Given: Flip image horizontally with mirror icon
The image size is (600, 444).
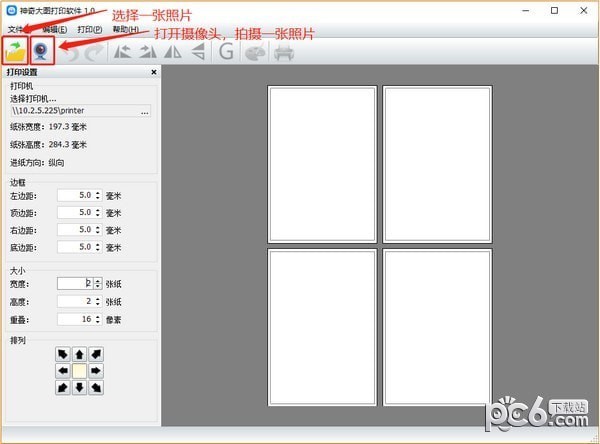Looking at the screenshot, I should point(173,52).
